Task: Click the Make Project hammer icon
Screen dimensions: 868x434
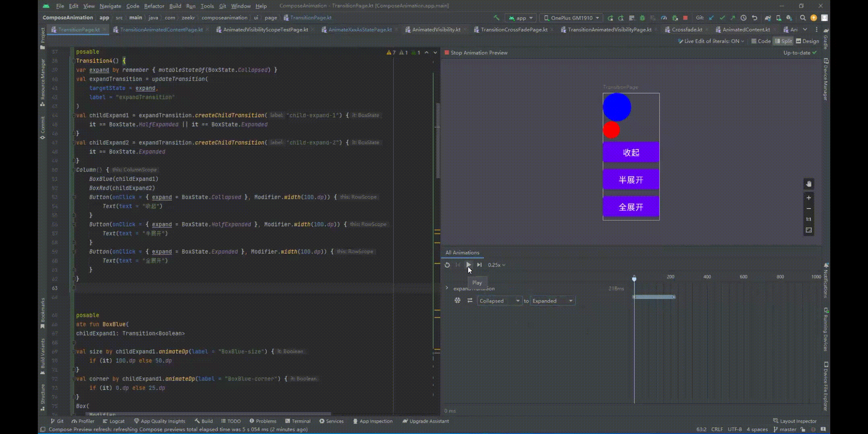Action: point(496,18)
